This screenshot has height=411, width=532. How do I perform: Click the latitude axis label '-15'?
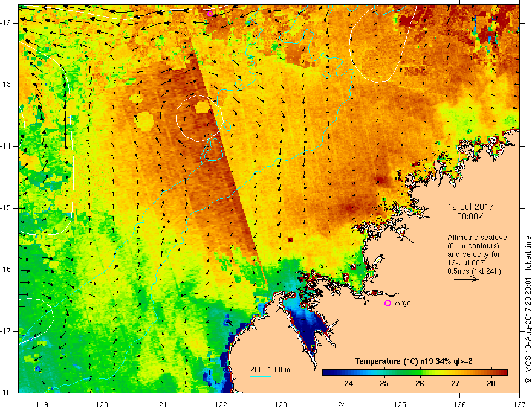point(7,208)
